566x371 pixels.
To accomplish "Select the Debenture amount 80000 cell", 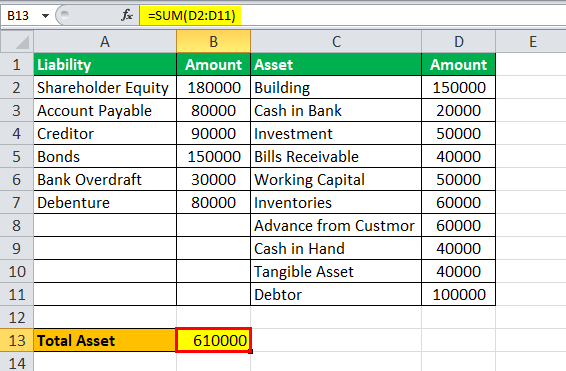I will pos(213,202).
